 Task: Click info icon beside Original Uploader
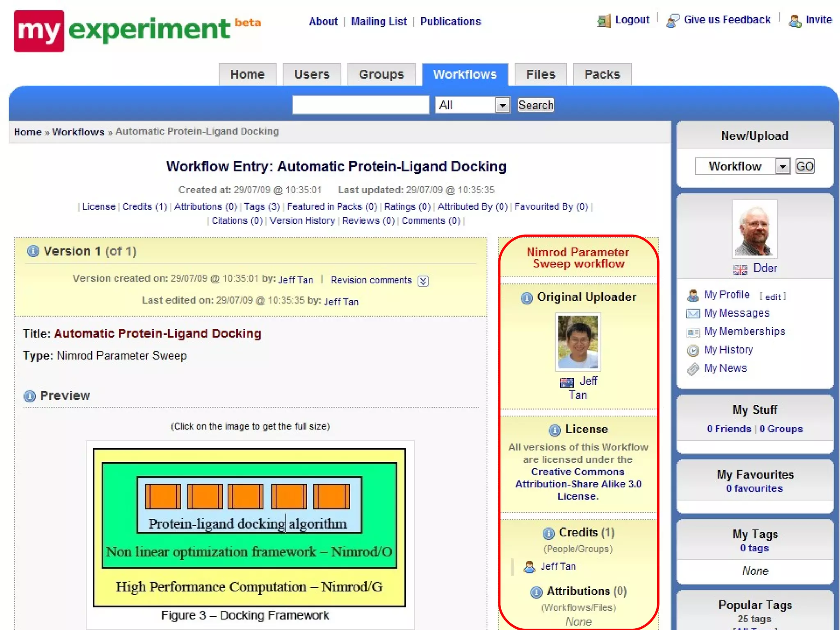tap(527, 298)
